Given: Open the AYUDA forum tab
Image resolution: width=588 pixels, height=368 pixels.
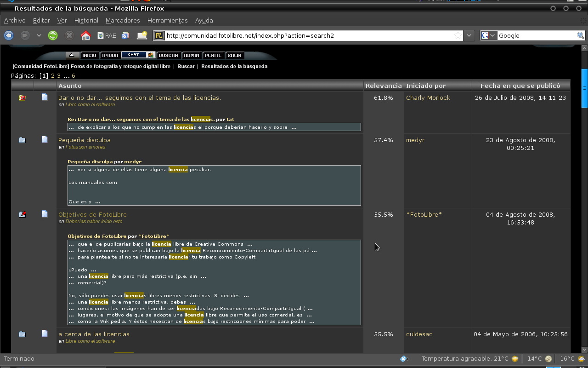Looking at the screenshot, I should [x=110, y=55].
